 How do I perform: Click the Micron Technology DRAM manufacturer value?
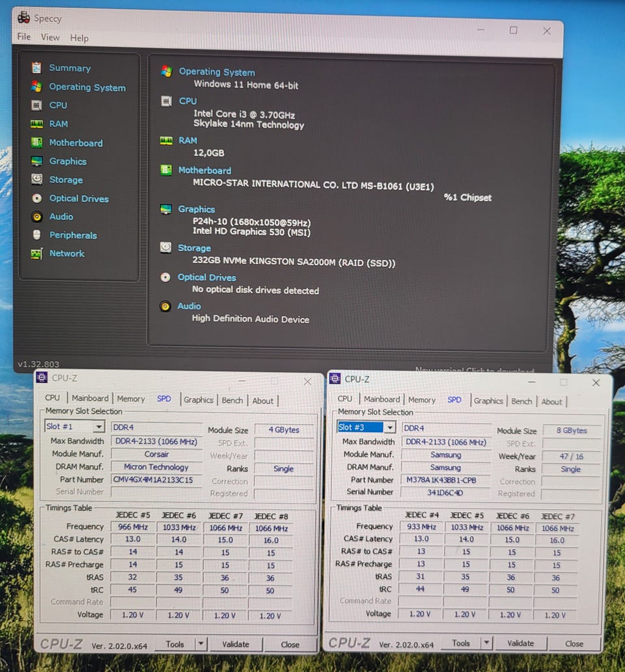point(157,467)
